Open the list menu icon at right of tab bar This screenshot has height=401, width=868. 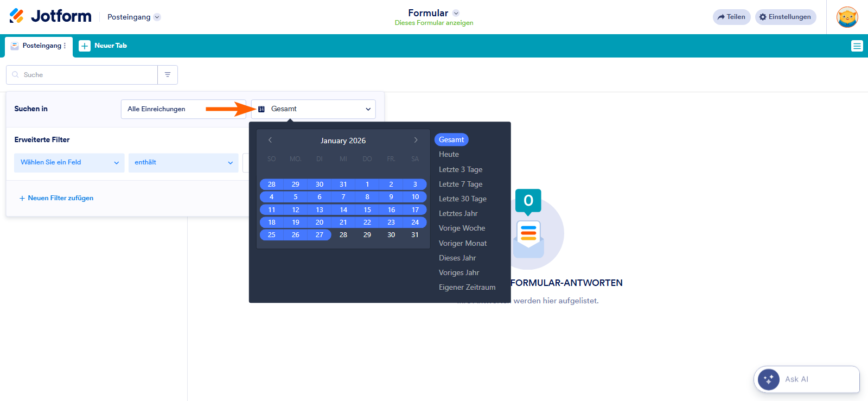click(x=857, y=46)
